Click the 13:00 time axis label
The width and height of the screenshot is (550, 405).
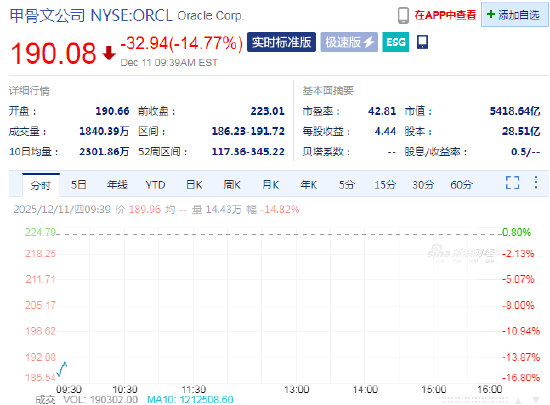tap(296, 390)
